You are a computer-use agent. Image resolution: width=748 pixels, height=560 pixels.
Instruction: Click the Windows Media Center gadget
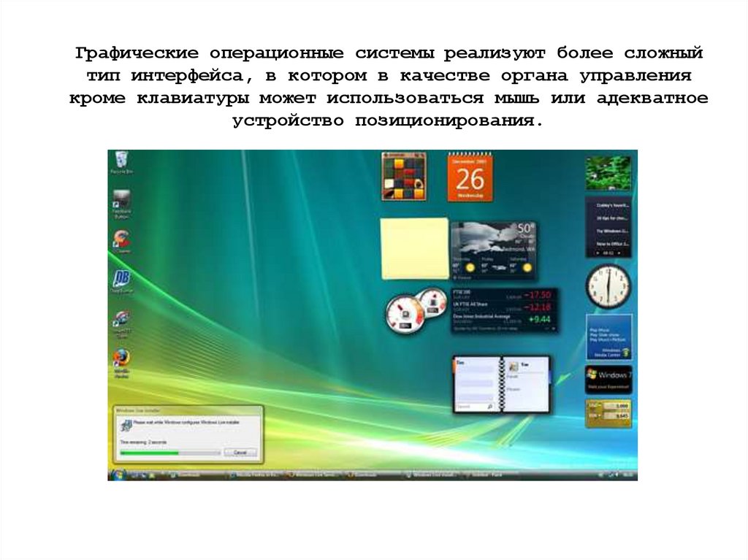pyautogui.click(x=609, y=337)
